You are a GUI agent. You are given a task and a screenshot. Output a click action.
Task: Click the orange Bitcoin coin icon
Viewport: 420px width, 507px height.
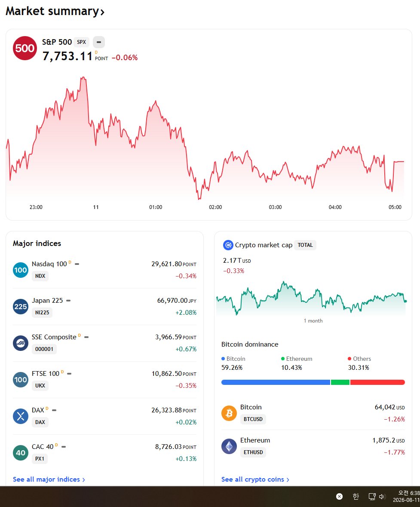[229, 413]
